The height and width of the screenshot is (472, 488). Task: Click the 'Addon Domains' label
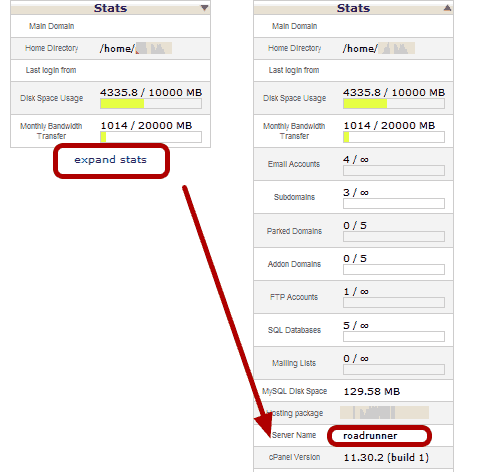click(x=294, y=264)
